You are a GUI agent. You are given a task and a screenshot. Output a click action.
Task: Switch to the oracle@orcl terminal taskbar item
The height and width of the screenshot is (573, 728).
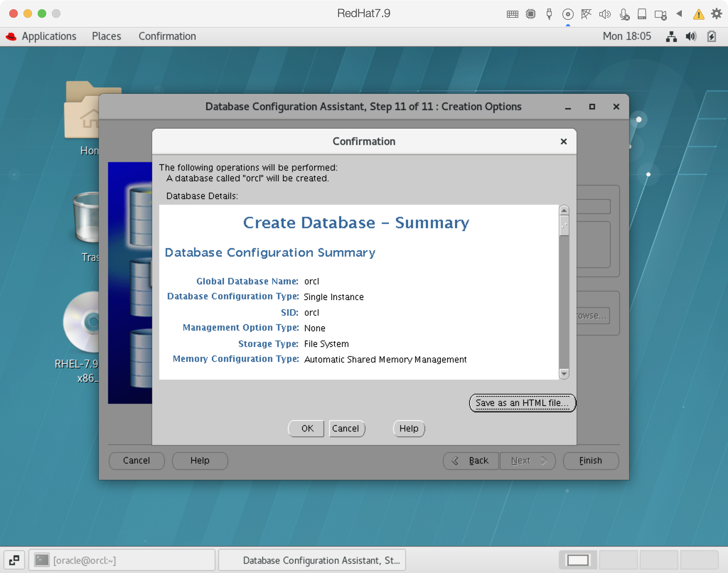pos(122,561)
